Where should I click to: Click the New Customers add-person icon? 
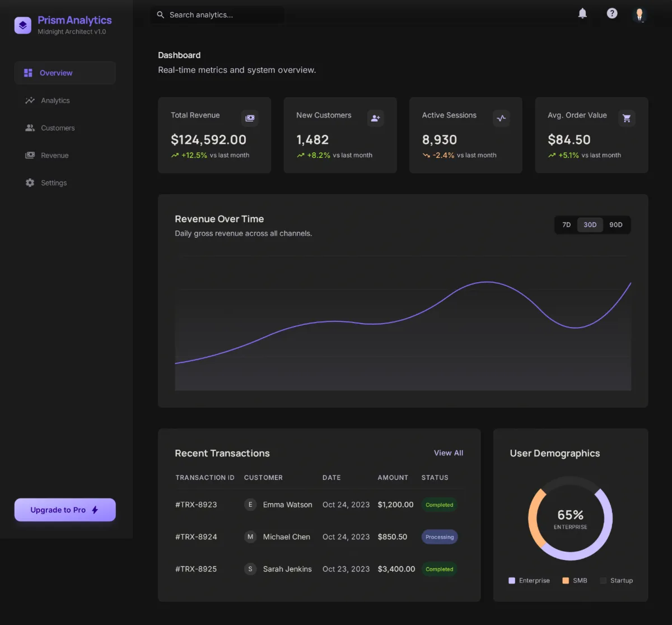pos(375,118)
